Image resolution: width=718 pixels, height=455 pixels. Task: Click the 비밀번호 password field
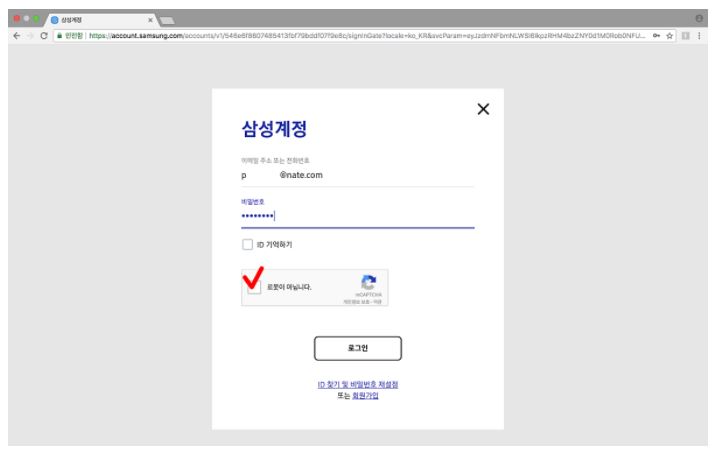tap(358, 216)
